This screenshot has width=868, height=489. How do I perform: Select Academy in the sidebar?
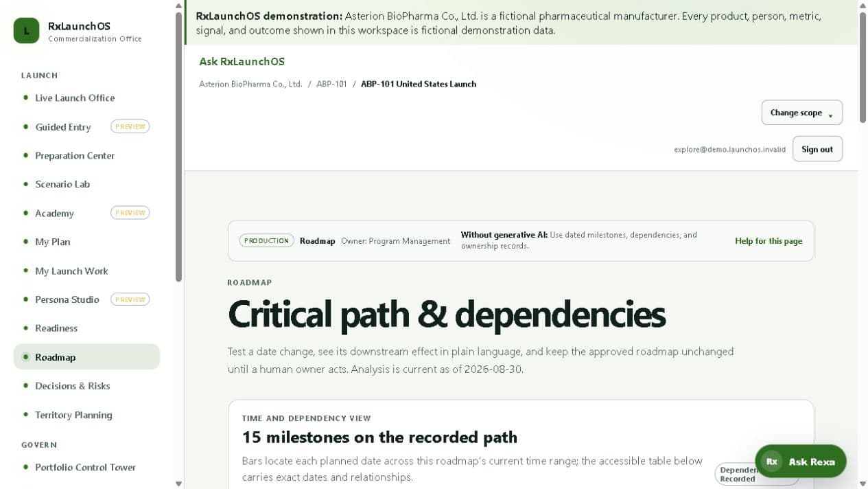coord(54,214)
